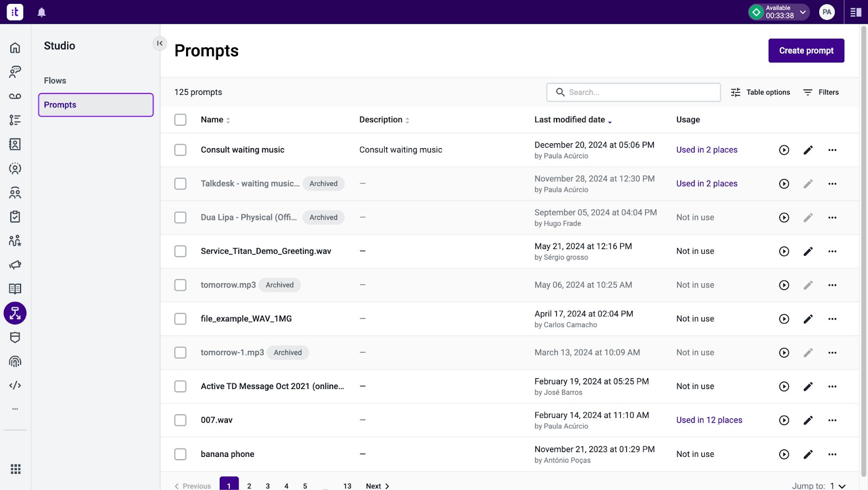Viewport: 868px width, 490px height.
Task: Check the file_example_WAV_1MG row checkbox
Action: coord(180,319)
